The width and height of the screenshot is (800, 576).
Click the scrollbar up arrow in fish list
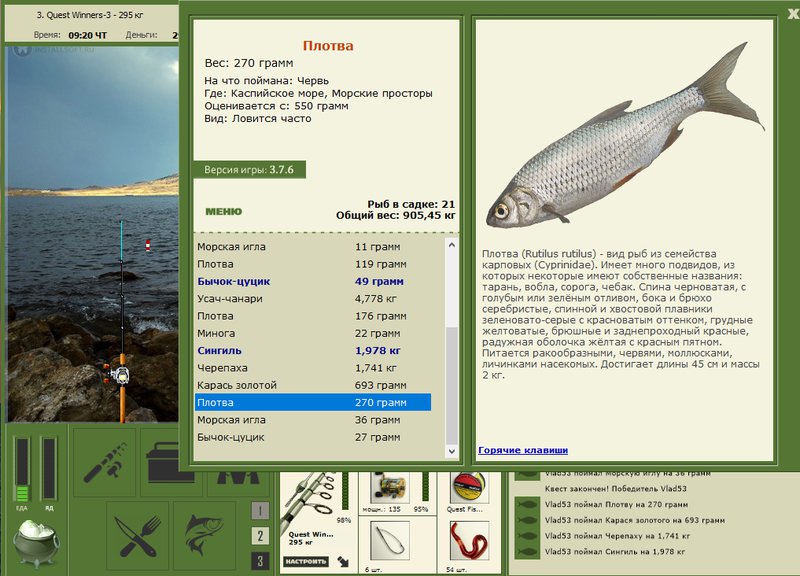pyautogui.click(x=452, y=245)
